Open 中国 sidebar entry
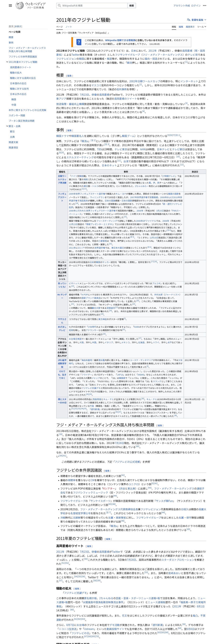The width and height of the screenshot is (215, 644). 14,105
